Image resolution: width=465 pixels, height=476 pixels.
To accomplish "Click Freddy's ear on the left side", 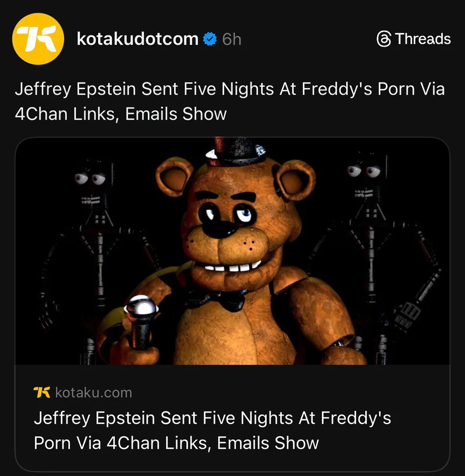I will click(175, 177).
